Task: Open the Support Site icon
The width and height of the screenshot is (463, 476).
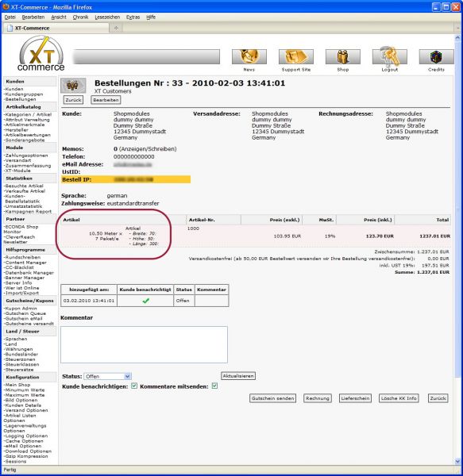Action: (x=296, y=57)
